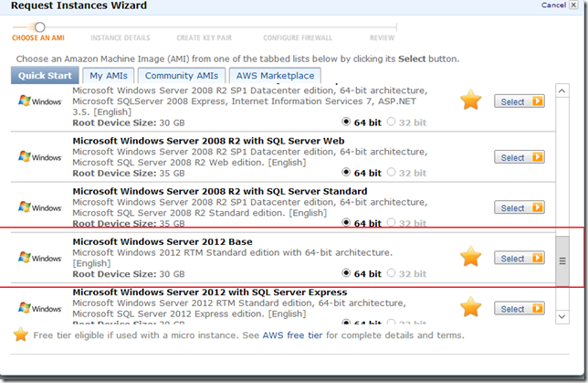Click Windows logo beside SQL Server Web
Image resolution: width=588 pixels, height=383 pixels.
point(40,157)
